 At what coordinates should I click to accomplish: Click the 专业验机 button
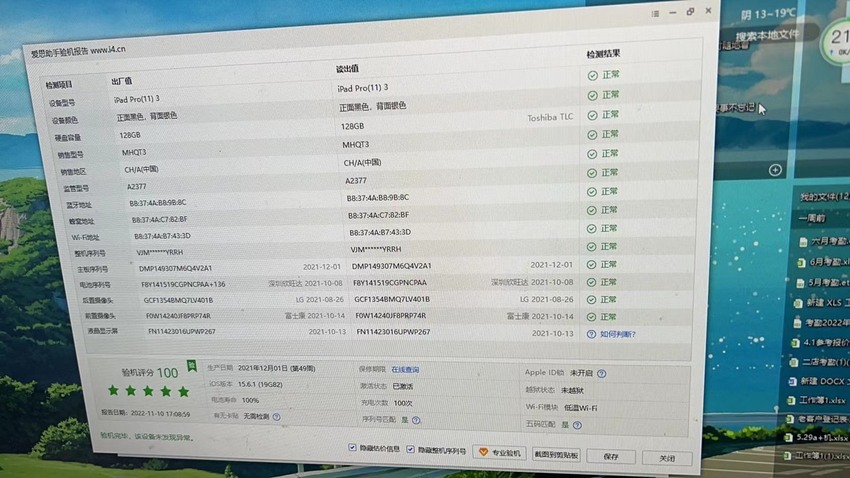coord(500,453)
